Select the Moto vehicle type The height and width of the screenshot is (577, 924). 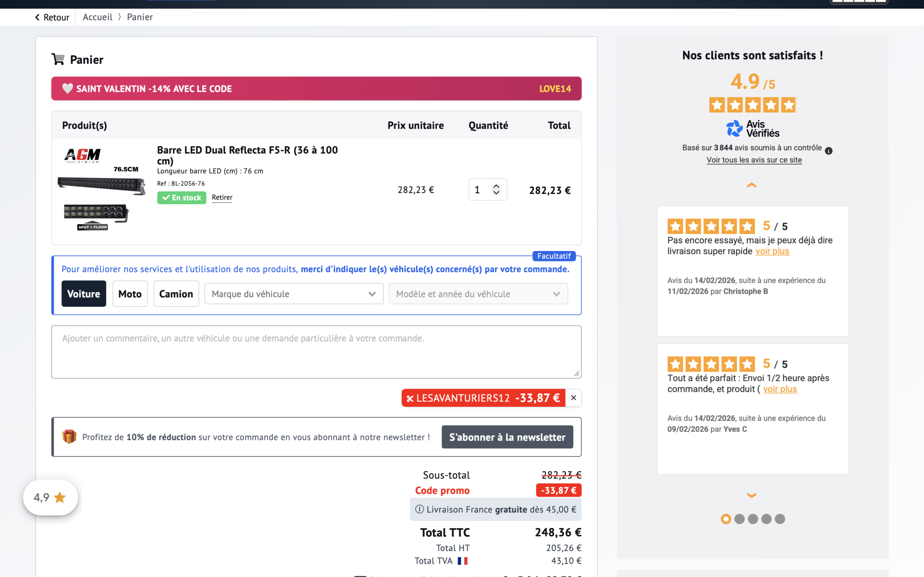point(130,294)
